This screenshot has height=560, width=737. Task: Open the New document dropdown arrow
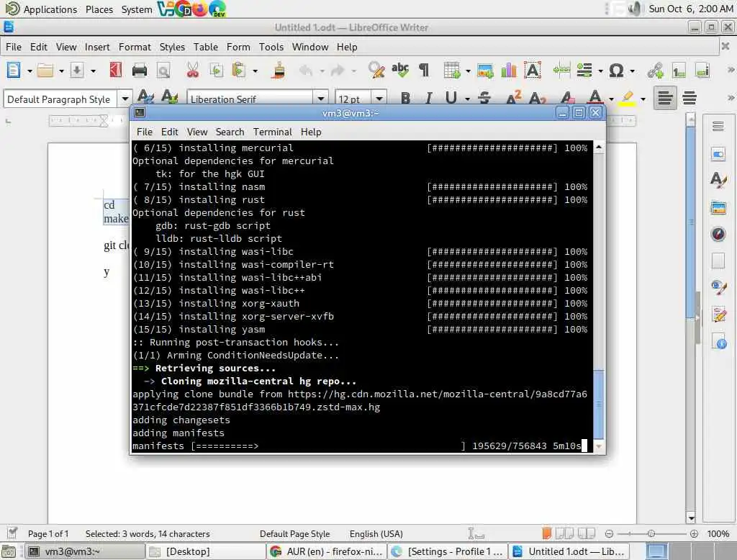30,71
